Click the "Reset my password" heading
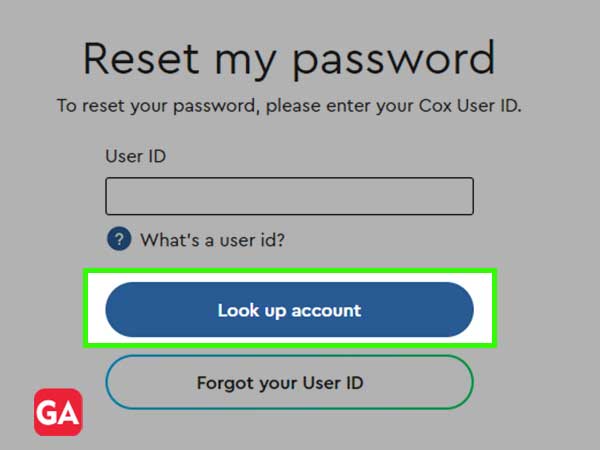 (x=289, y=60)
